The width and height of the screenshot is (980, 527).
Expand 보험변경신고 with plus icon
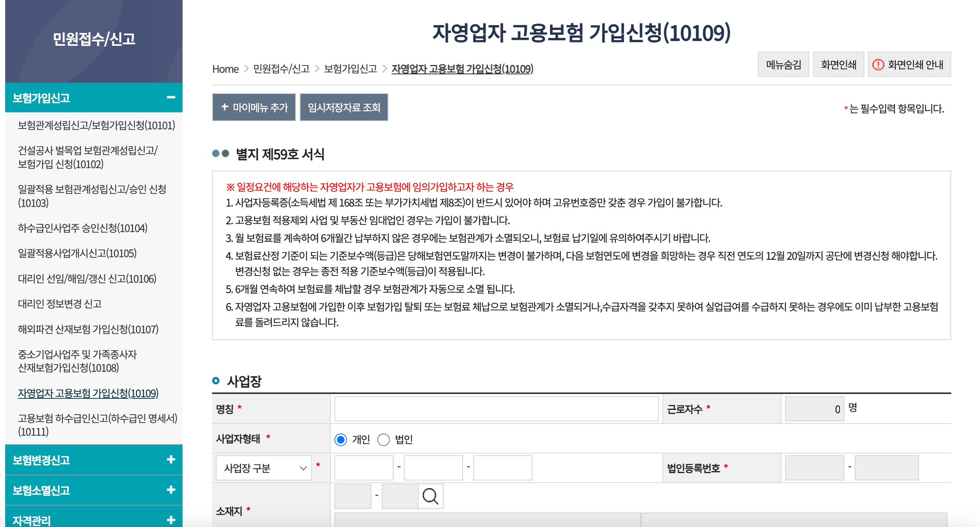coord(171,460)
